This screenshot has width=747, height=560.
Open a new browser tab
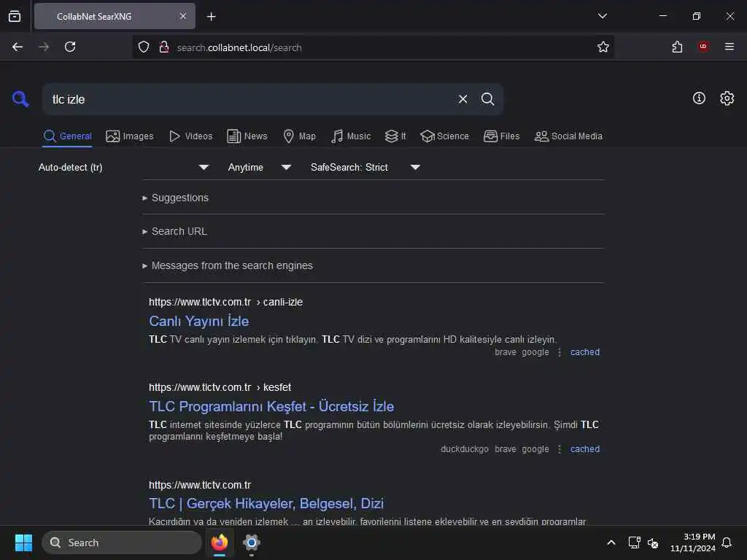pyautogui.click(x=211, y=17)
